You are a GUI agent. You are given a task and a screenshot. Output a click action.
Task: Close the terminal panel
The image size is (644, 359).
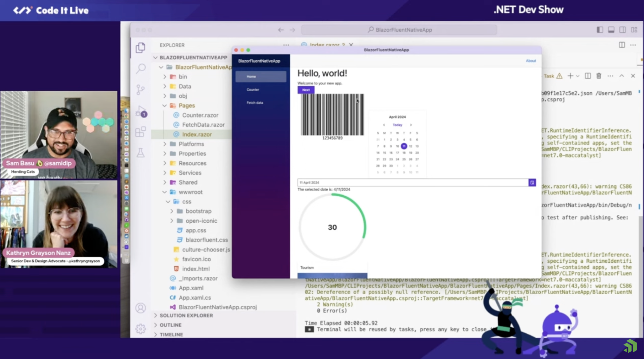coord(633,76)
